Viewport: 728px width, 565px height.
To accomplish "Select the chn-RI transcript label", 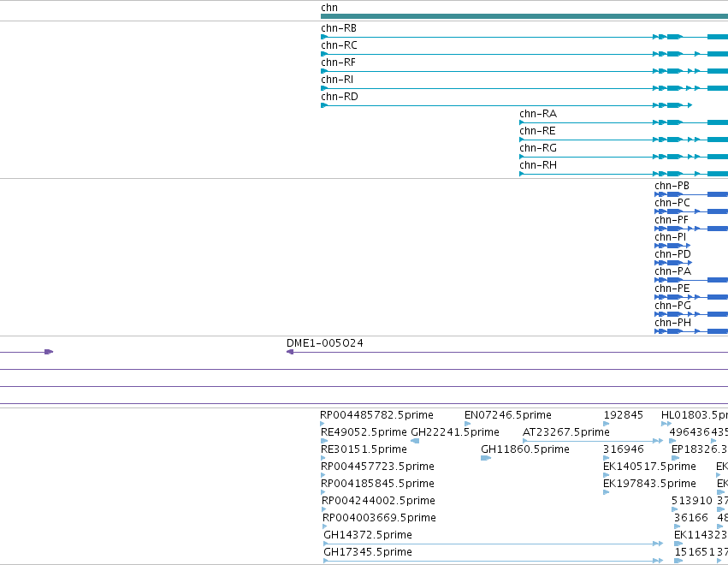I will pos(337,80).
